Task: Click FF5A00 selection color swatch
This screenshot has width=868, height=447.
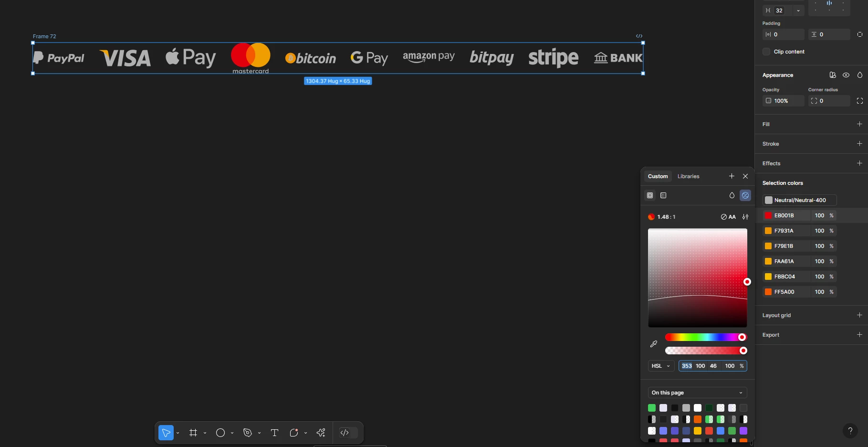Action: [768, 292]
